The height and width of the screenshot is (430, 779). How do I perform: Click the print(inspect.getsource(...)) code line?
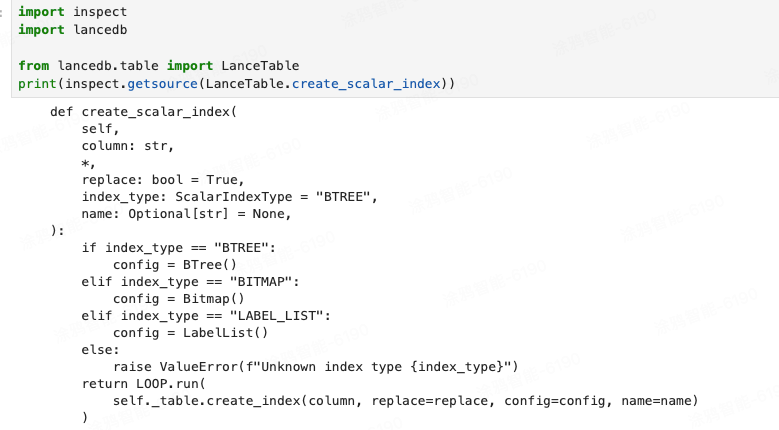click(x=236, y=83)
